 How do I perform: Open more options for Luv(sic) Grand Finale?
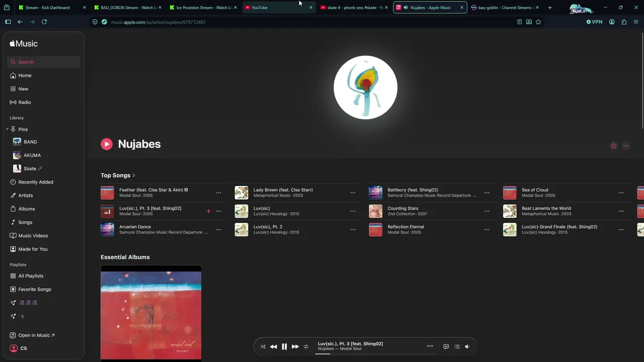click(x=621, y=230)
